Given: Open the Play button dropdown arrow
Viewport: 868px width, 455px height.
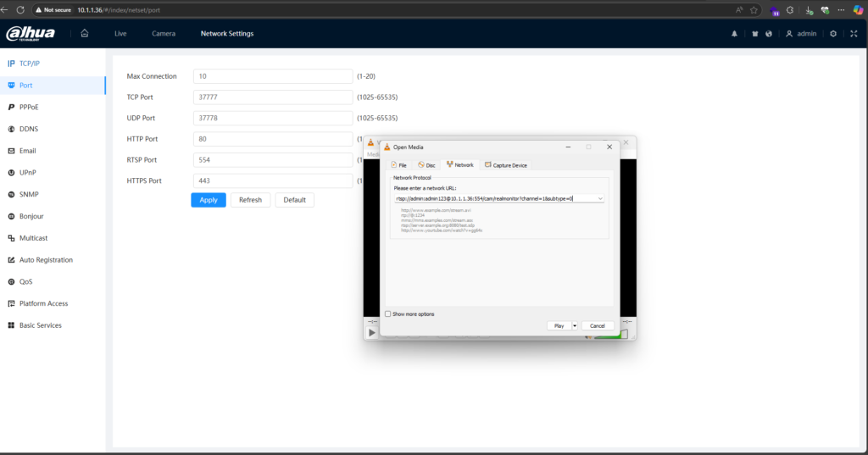Looking at the screenshot, I should (575, 326).
